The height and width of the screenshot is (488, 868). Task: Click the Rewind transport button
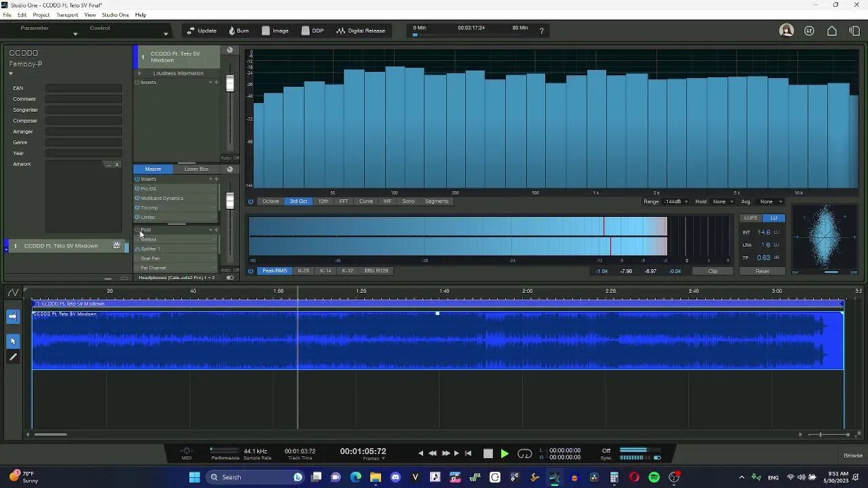click(433, 453)
